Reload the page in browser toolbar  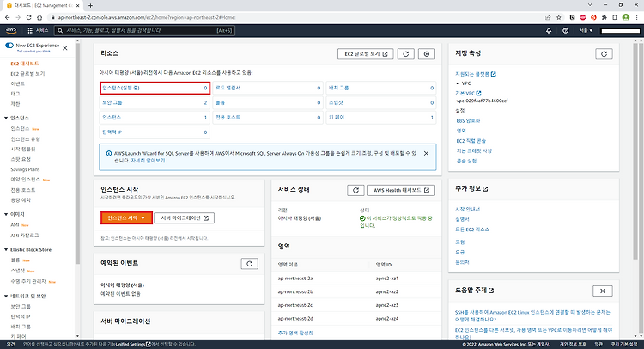(x=28, y=17)
